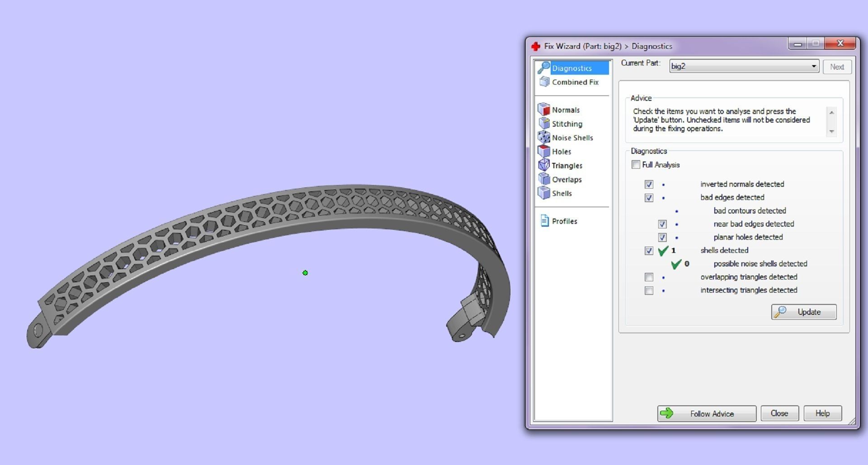Click Advice box scroll down arrow
The width and height of the screenshot is (868, 465).
(x=831, y=132)
